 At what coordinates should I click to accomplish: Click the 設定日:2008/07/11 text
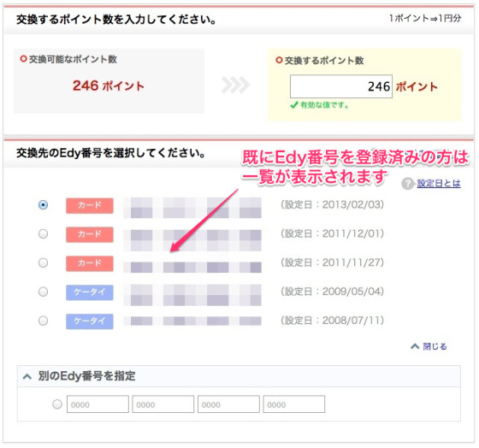pyautogui.click(x=333, y=321)
